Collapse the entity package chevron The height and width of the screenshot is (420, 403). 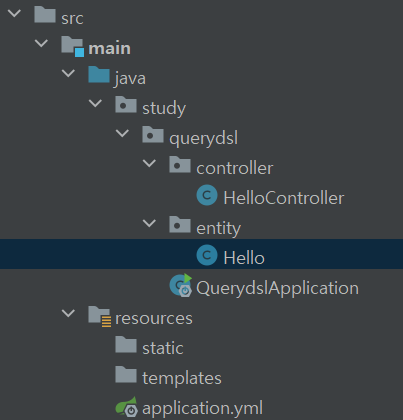click(149, 224)
